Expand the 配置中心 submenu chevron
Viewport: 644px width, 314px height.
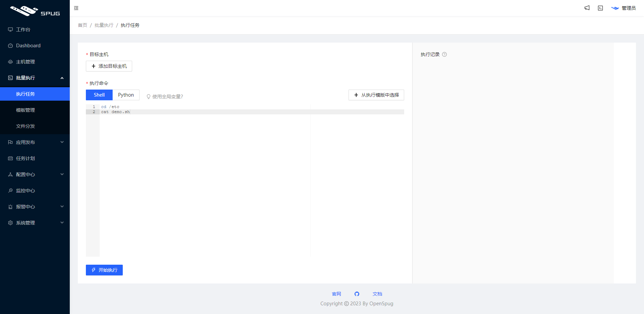(x=62, y=174)
